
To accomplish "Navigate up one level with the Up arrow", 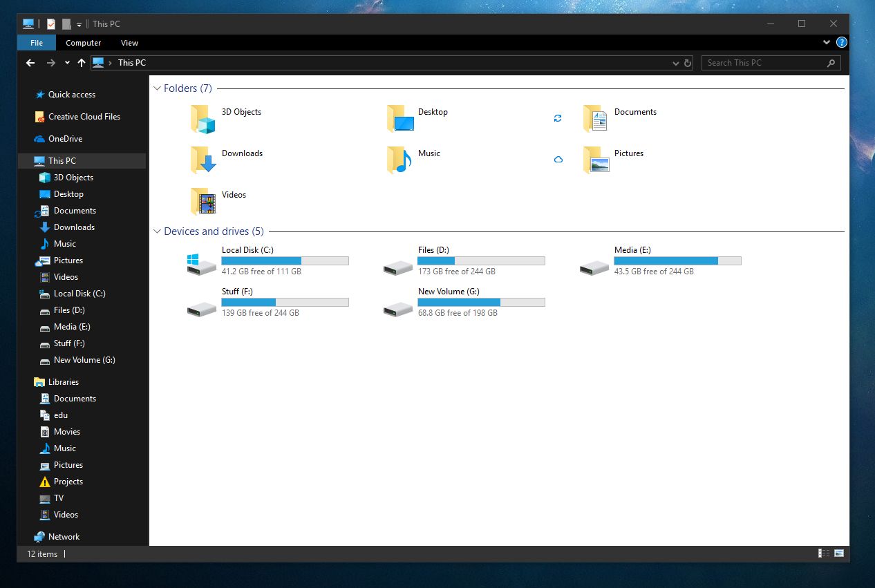I will coord(82,63).
